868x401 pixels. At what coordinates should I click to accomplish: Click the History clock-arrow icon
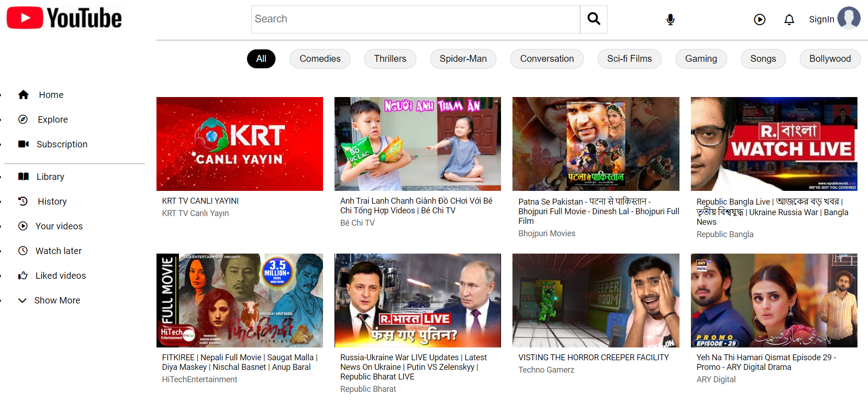pyautogui.click(x=23, y=201)
